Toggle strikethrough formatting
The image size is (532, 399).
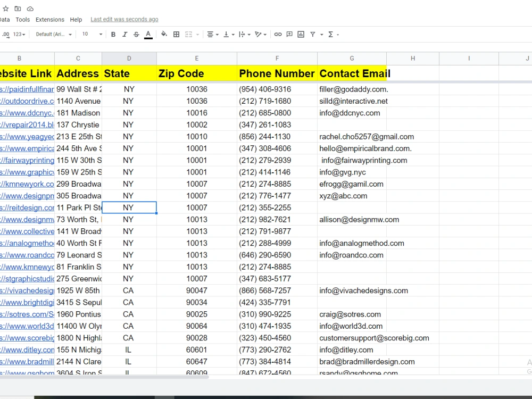pos(136,34)
